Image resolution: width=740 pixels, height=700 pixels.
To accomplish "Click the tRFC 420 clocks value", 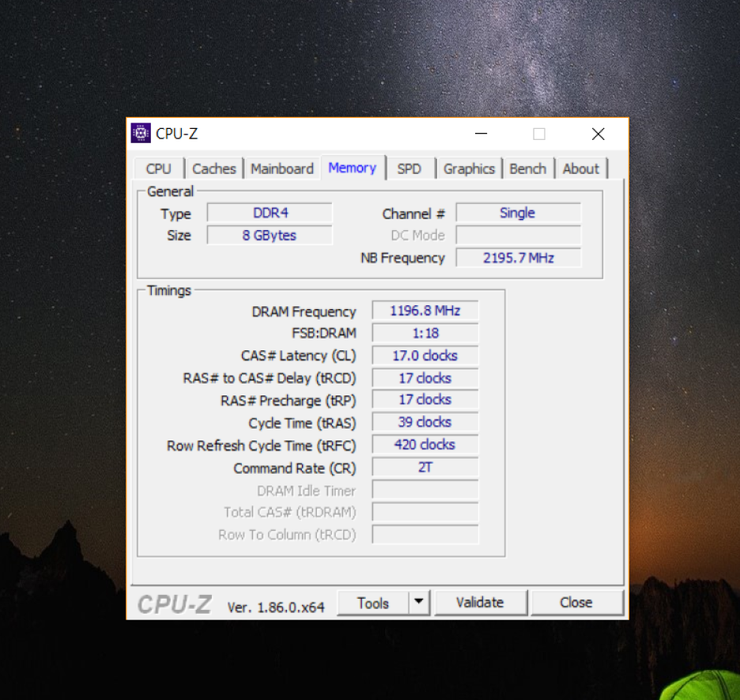I will 425,445.
